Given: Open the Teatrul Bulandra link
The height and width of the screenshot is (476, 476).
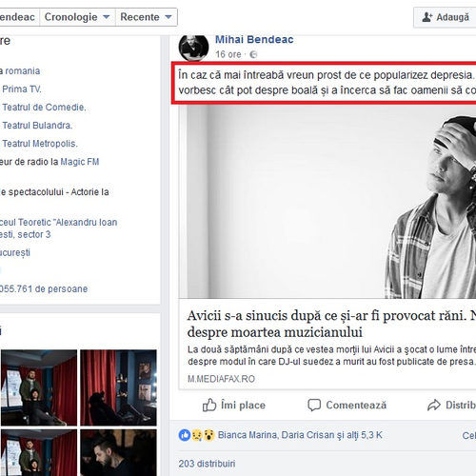Looking at the screenshot, I should point(37,126).
